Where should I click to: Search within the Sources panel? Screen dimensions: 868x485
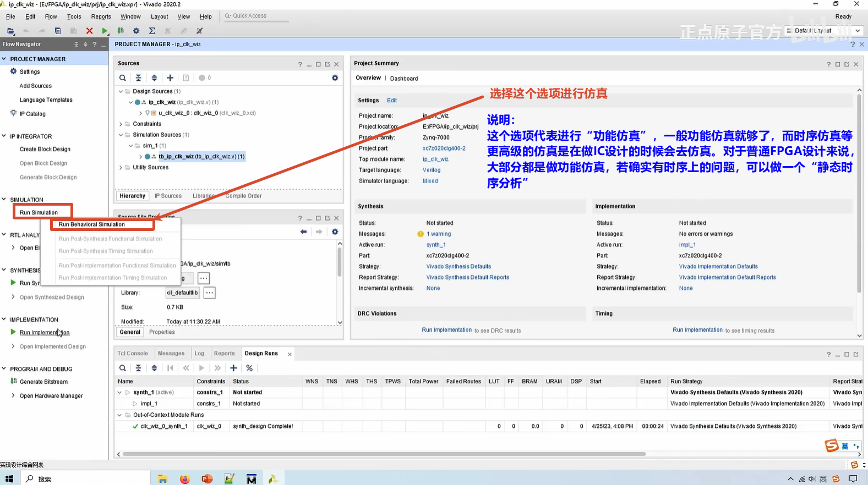123,78
